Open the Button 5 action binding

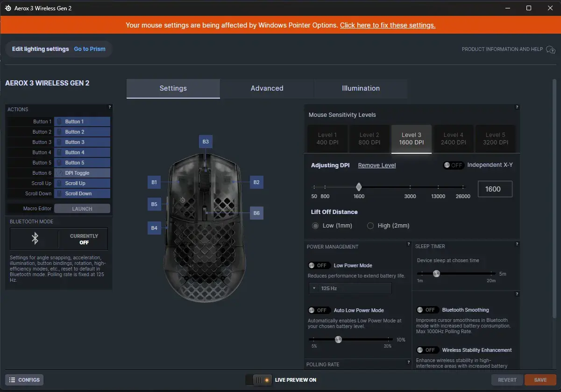click(x=82, y=163)
